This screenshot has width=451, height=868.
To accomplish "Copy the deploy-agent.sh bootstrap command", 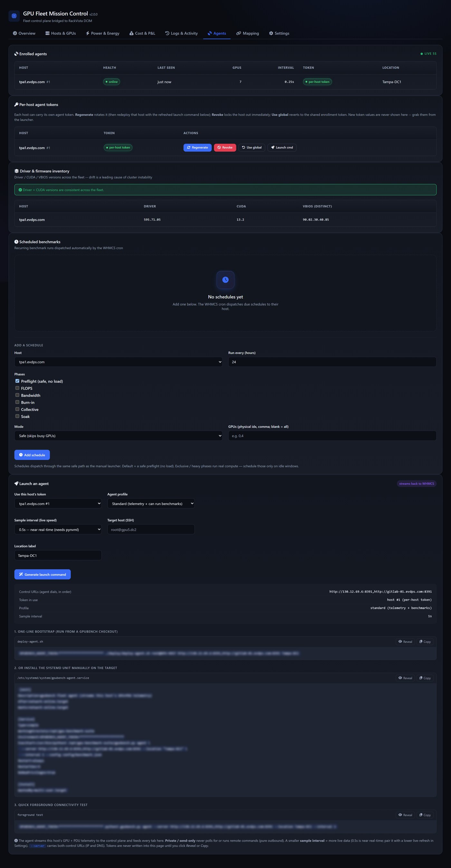I will tap(425, 642).
